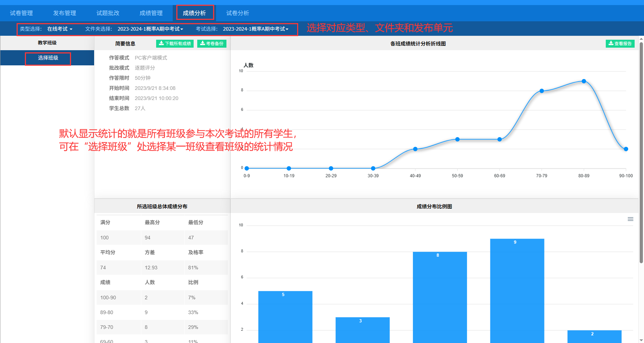The image size is (644, 343).
Task: Click the line chart point at 70-79
Action: (x=542, y=91)
